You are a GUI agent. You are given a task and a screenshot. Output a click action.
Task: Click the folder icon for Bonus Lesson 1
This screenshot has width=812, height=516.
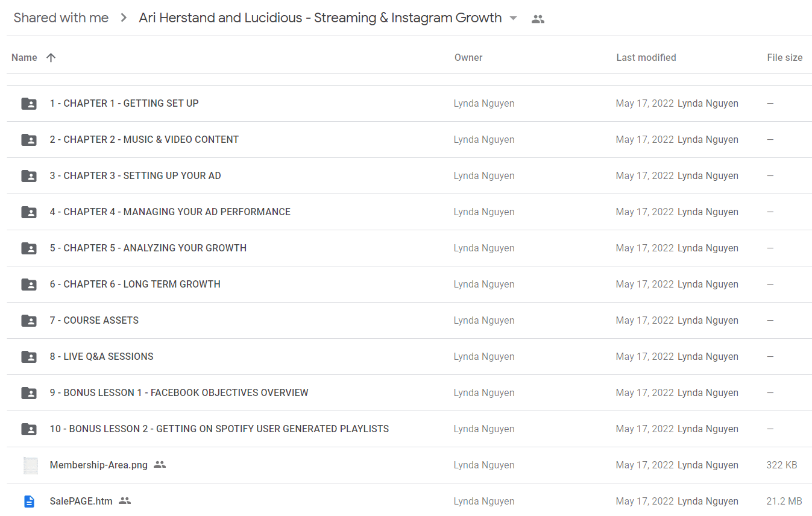(x=29, y=393)
